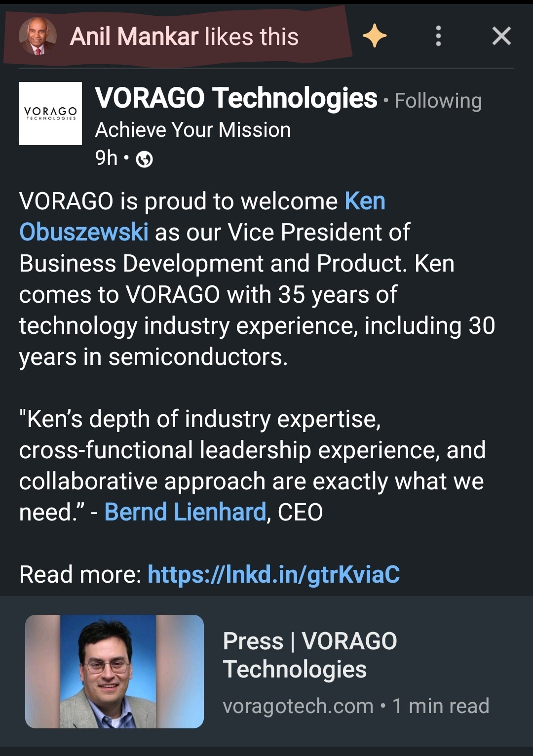Screen dimensions: 533x756
Task: Open Bernd Lienhard's profile mention
Action: point(185,512)
